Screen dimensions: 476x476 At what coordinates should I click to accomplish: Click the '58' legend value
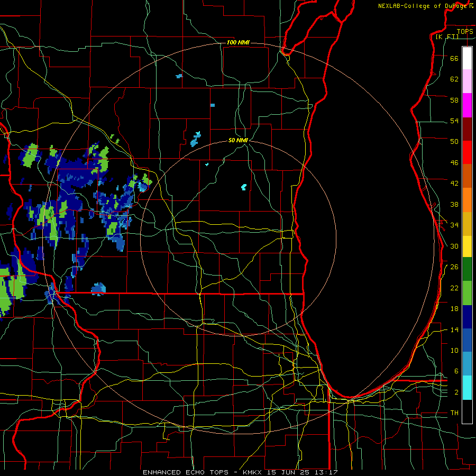[454, 100]
